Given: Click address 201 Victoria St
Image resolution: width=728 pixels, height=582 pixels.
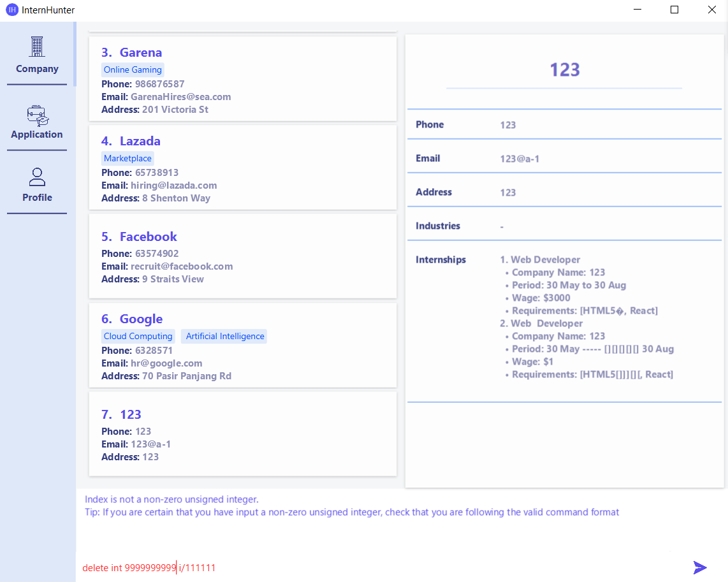Looking at the screenshot, I should [175, 110].
